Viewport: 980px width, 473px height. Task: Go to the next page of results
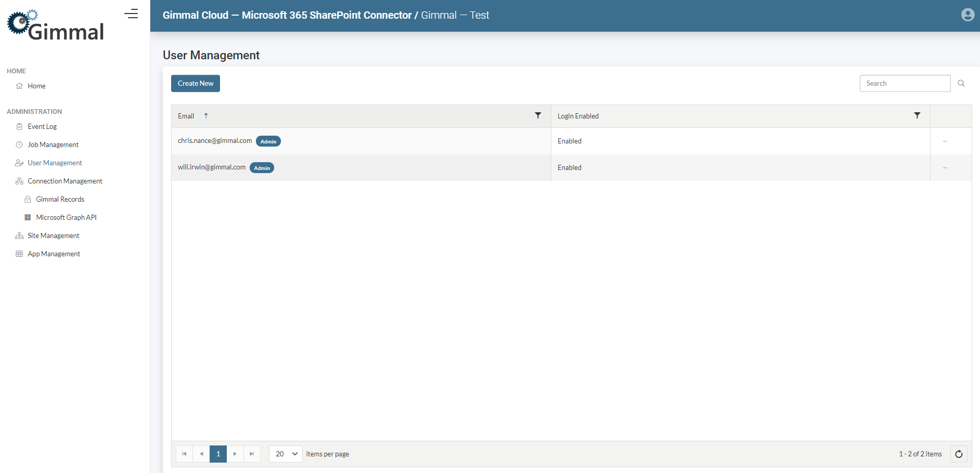tap(235, 454)
